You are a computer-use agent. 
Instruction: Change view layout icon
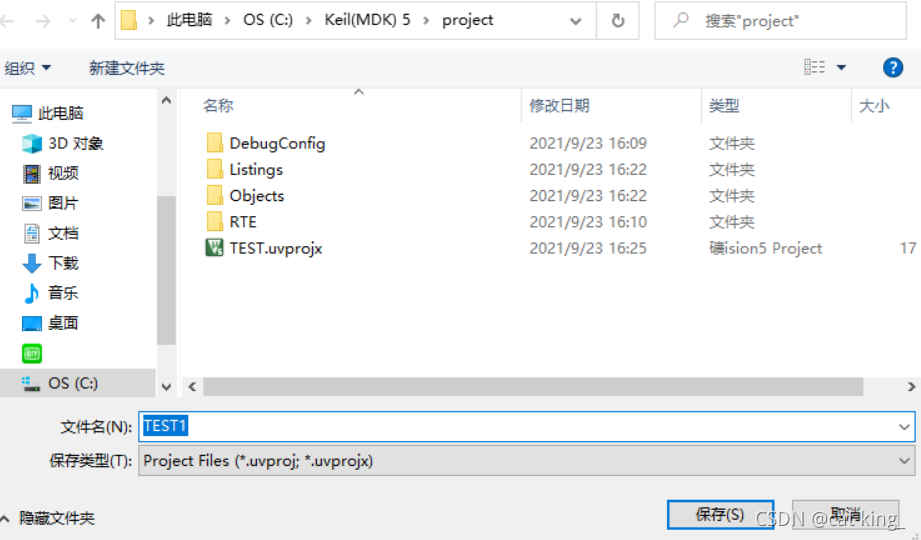pos(814,67)
